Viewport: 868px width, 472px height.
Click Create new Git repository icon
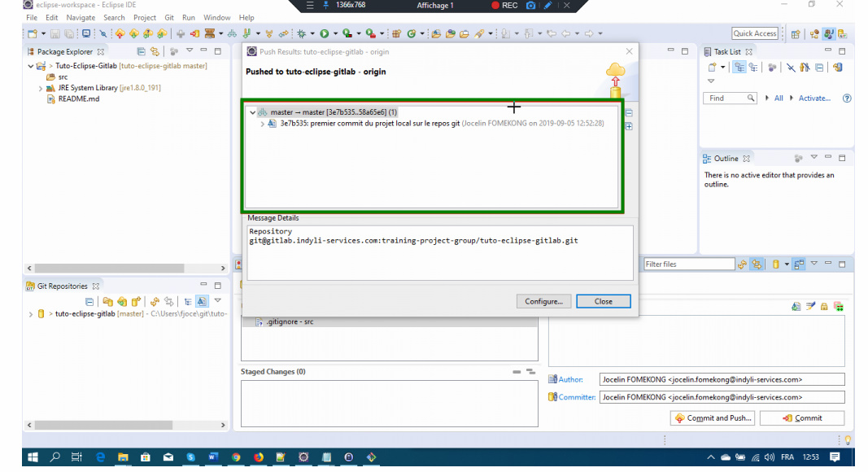click(x=136, y=302)
